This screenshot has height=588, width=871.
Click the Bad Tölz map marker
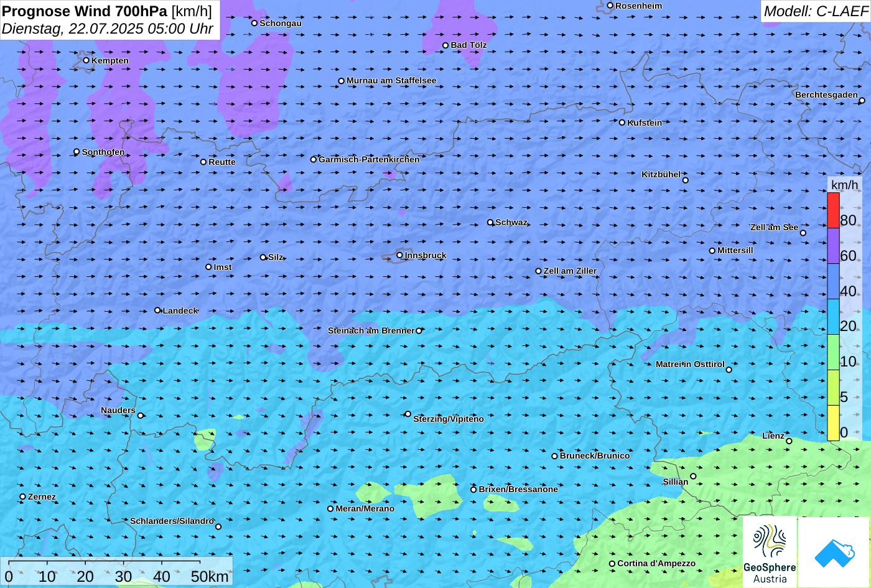[x=445, y=45]
